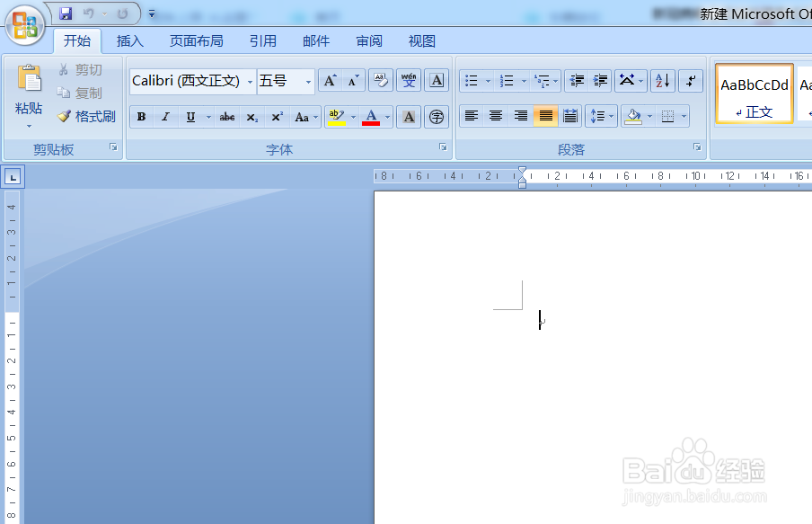Toggle justify alignment
The image size is (812, 524).
tap(545, 116)
